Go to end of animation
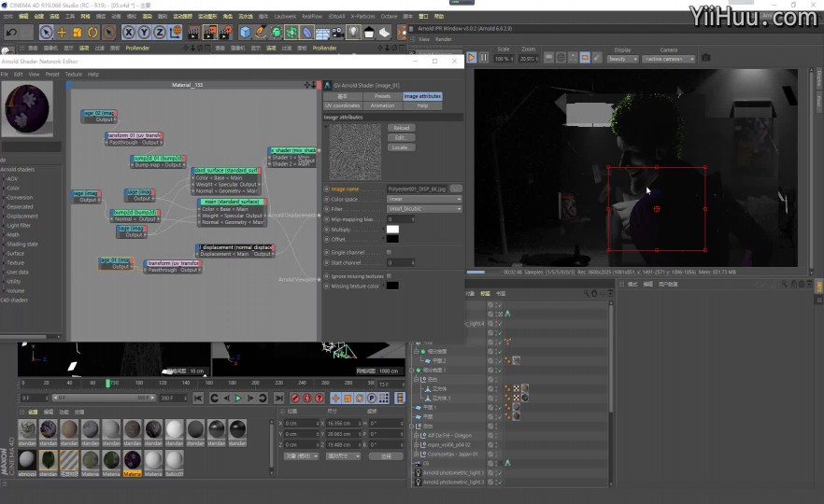Viewport: 824px width, 504px height. pos(279,399)
